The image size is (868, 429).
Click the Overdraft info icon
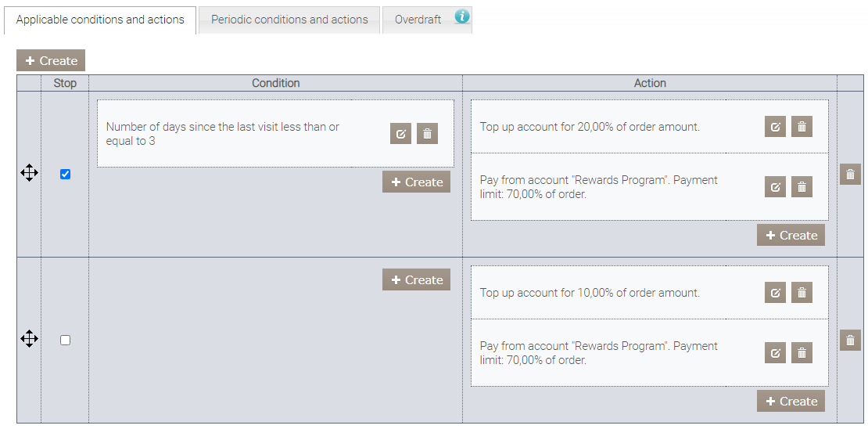click(x=462, y=16)
